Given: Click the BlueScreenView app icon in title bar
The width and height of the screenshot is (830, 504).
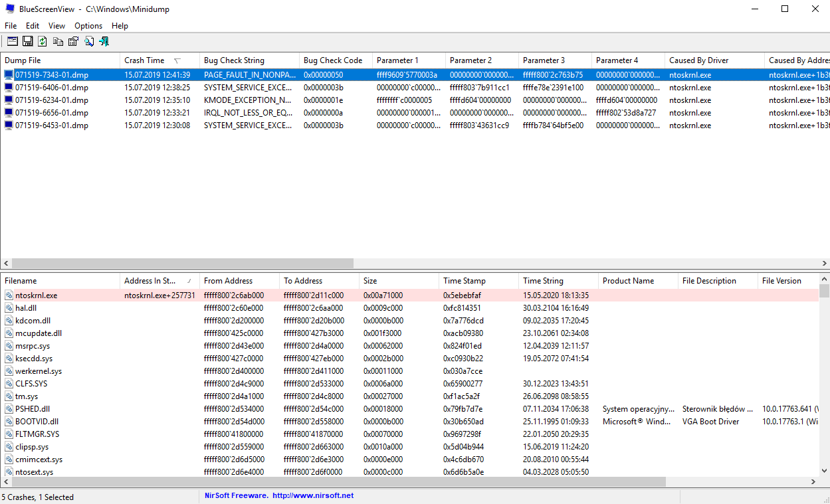Looking at the screenshot, I should (9, 9).
